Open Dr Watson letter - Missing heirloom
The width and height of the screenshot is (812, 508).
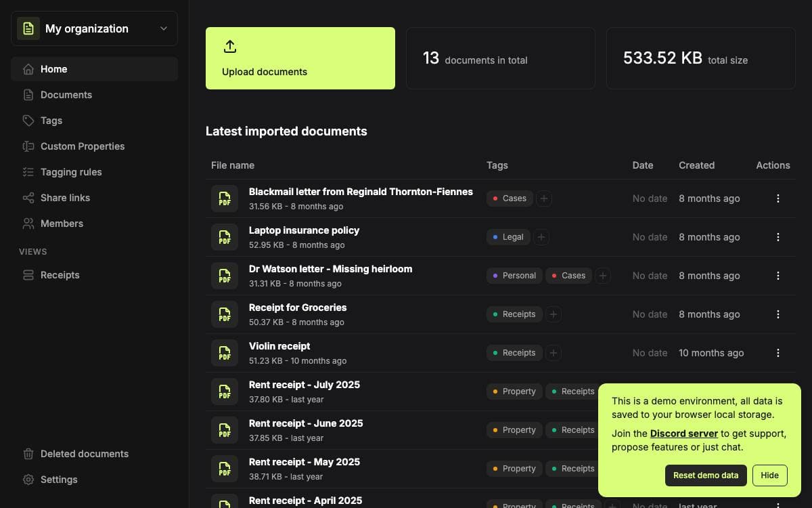click(x=330, y=269)
